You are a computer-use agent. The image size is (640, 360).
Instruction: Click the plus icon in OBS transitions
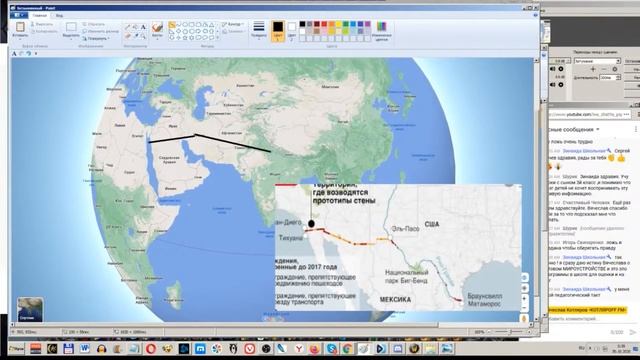593,69
